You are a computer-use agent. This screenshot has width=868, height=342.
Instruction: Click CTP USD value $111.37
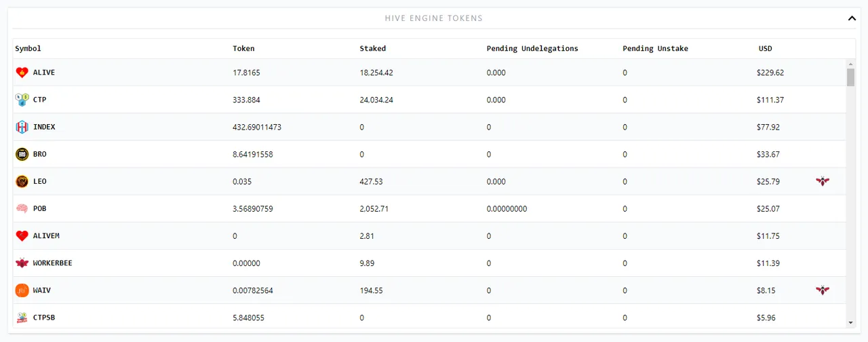click(x=770, y=100)
